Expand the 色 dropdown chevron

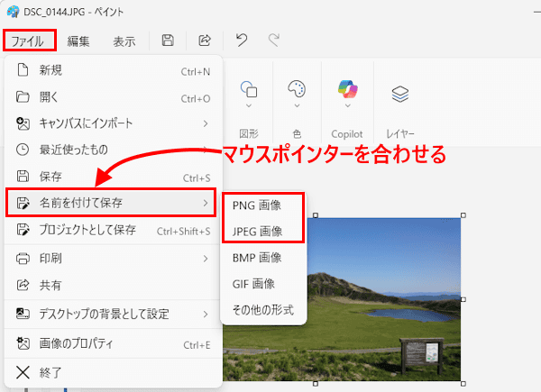[297, 105]
